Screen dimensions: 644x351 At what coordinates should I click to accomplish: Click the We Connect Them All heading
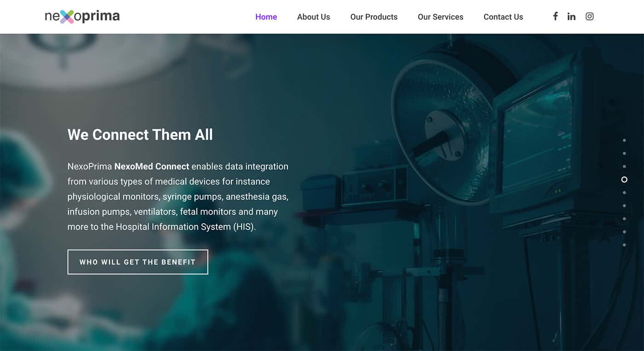140,135
